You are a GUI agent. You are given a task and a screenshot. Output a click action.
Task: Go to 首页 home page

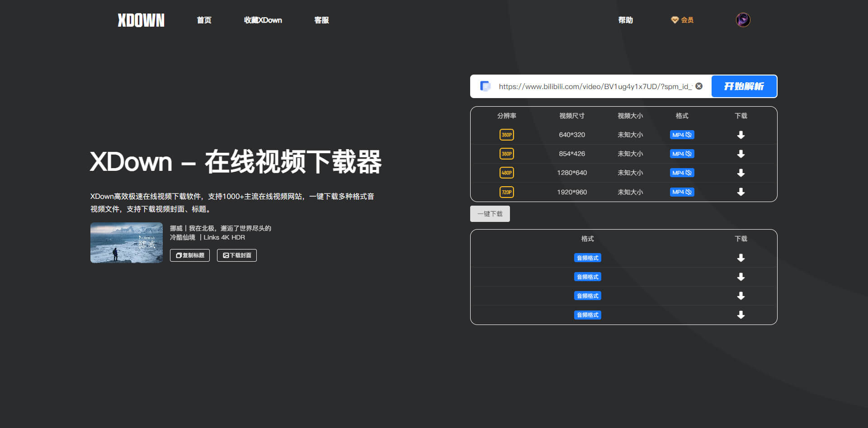tap(204, 20)
